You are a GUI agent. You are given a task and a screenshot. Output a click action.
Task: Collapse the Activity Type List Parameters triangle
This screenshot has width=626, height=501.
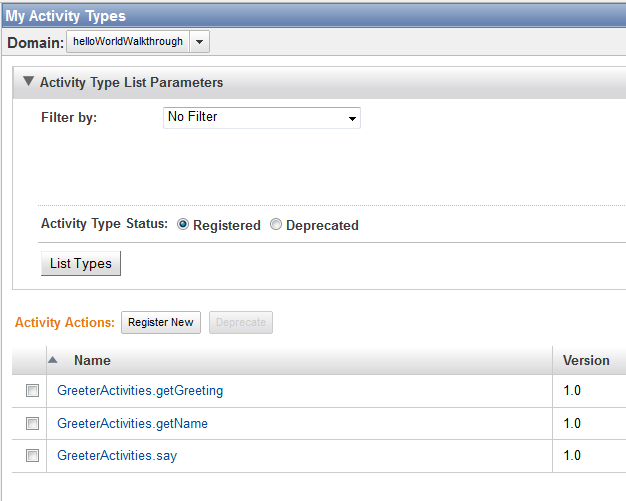point(28,82)
